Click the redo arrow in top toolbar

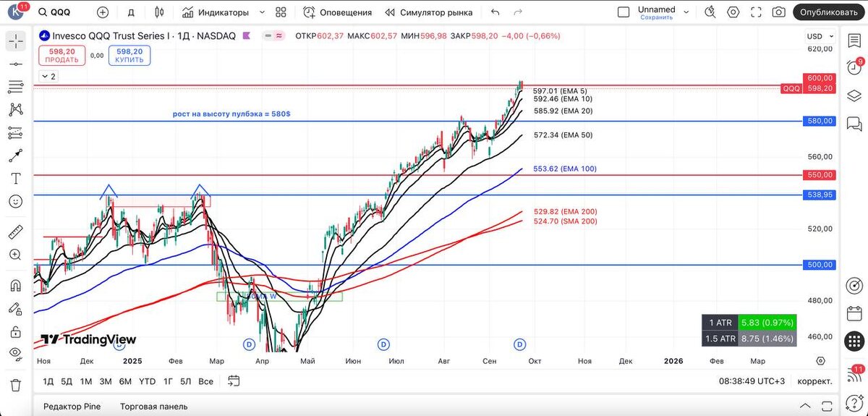(x=517, y=12)
